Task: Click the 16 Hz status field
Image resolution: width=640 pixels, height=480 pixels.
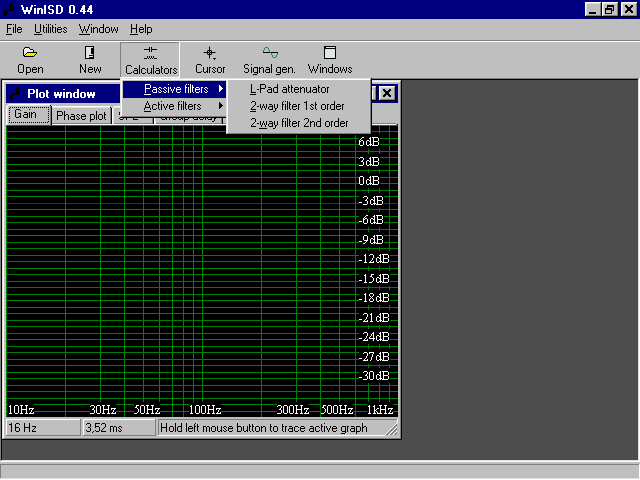Action: click(43, 428)
